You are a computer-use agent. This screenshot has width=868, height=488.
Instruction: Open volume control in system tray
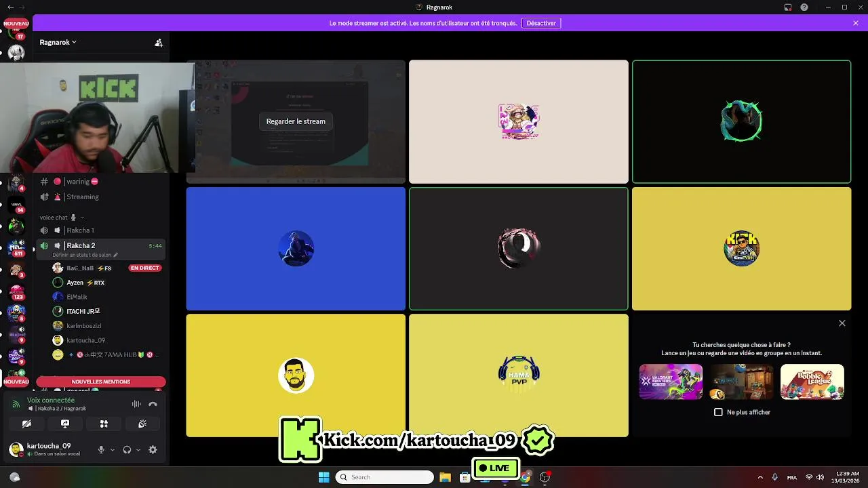[820, 477]
